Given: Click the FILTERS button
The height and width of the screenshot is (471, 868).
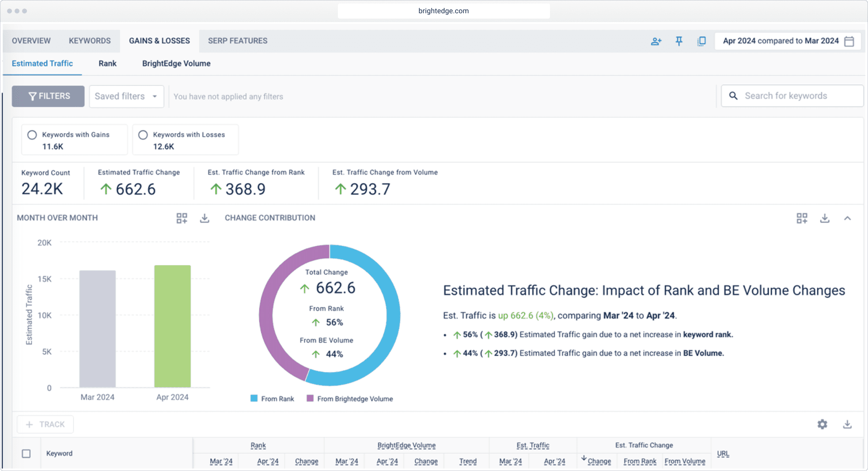Looking at the screenshot, I should coord(48,96).
